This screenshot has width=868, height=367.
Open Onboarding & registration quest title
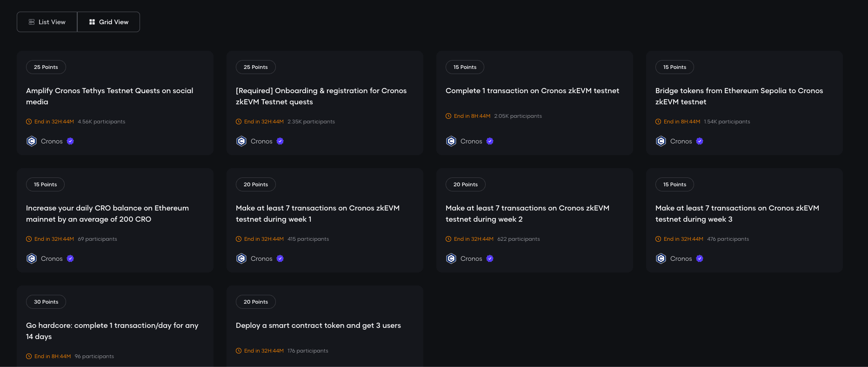[321, 96]
